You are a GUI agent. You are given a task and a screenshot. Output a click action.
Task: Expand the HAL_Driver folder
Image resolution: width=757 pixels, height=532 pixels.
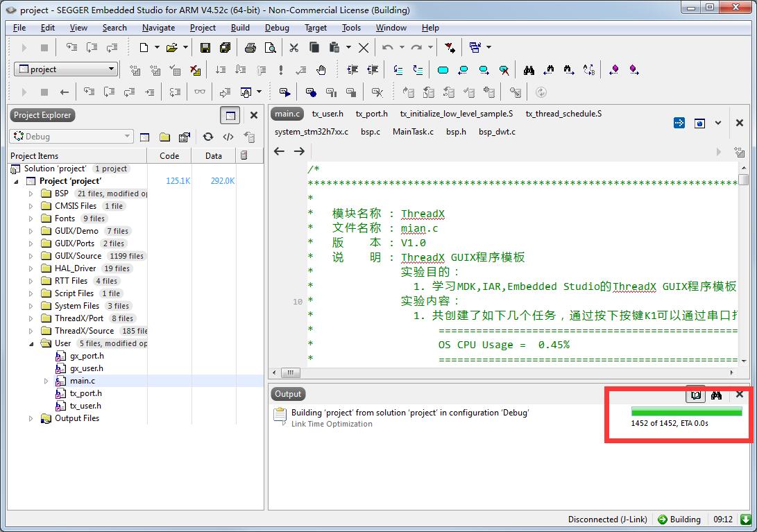click(x=31, y=268)
